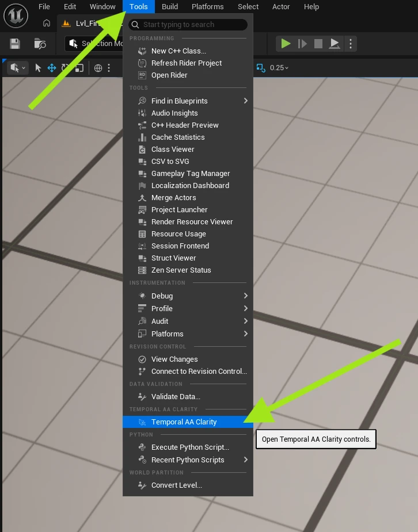
Task: Open play options three-dot menu
Action: click(x=351, y=44)
